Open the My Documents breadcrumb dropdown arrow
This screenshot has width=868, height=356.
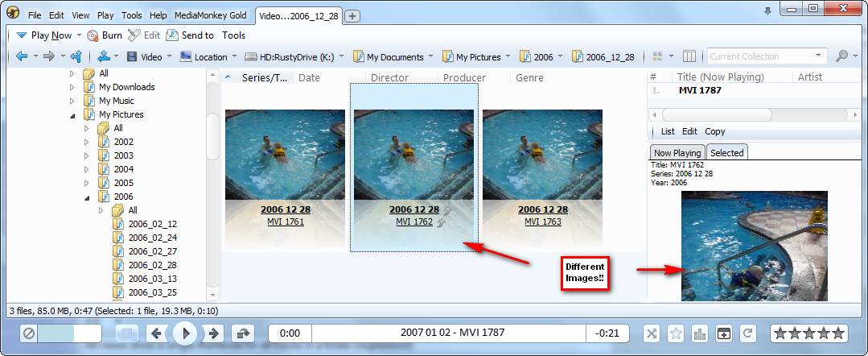430,56
